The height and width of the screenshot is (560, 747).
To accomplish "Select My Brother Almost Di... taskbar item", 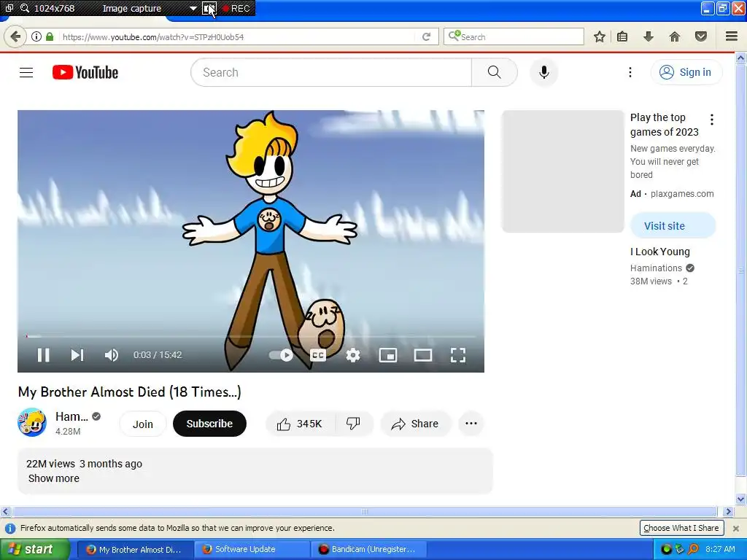I will 136,549.
